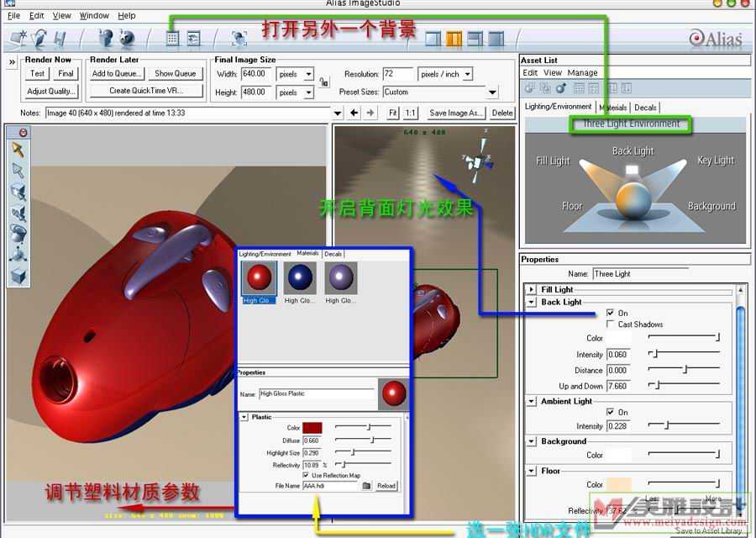This screenshot has height=538, width=756.
Task: Collapse the Background section
Action: click(x=531, y=441)
